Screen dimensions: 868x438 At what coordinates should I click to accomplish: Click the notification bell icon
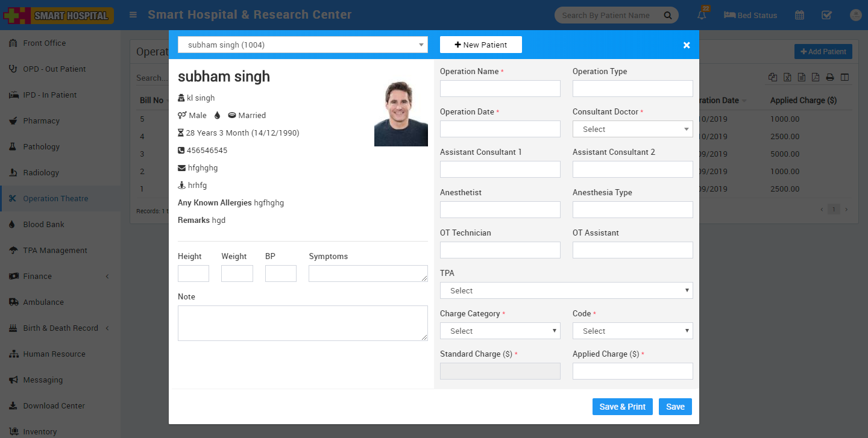coord(702,16)
